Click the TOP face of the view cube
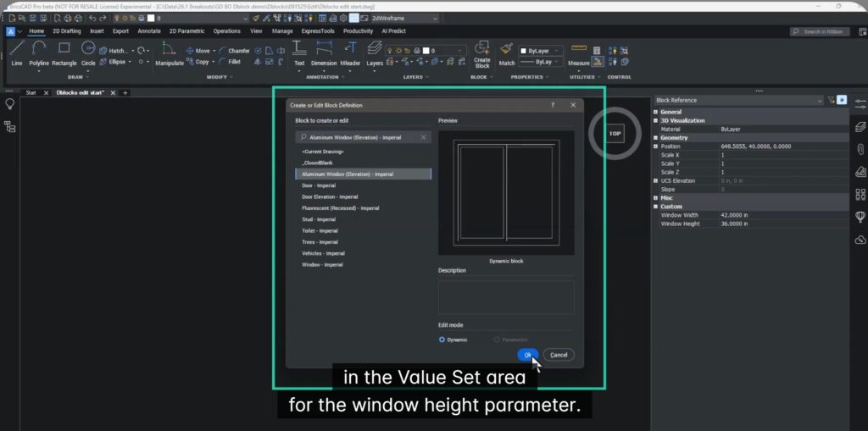 point(615,133)
